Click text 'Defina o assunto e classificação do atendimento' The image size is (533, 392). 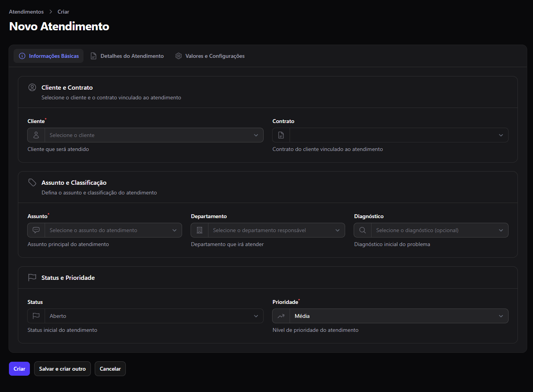(99, 193)
